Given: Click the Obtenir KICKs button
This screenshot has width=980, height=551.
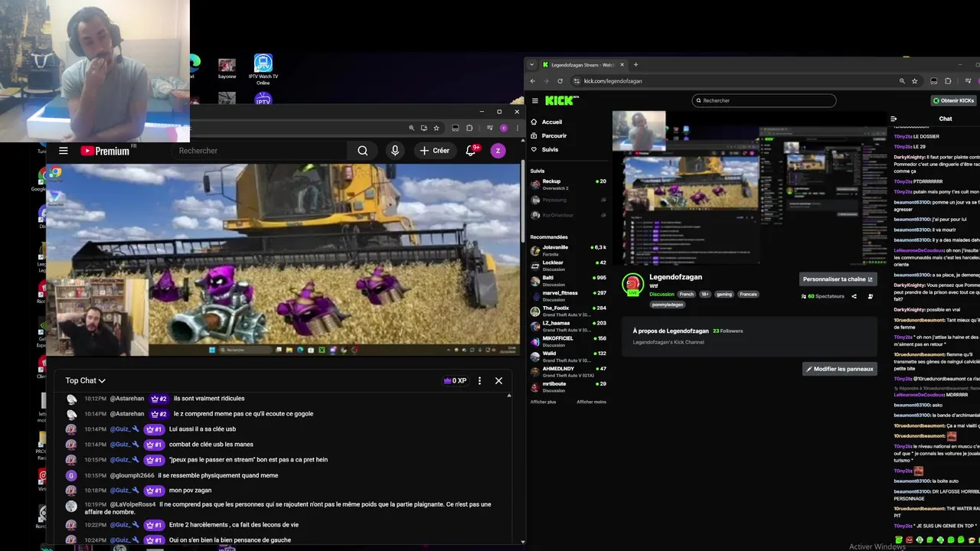Looking at the screenshot, I should [x=954, y=100].
